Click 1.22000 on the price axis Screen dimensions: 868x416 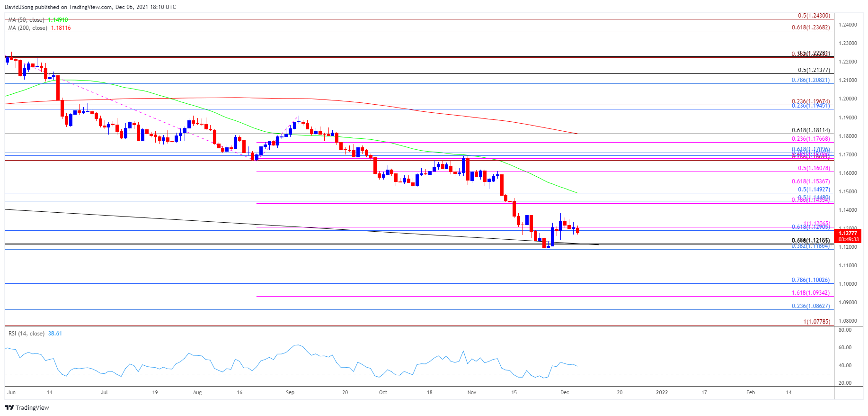coord(848,62)
